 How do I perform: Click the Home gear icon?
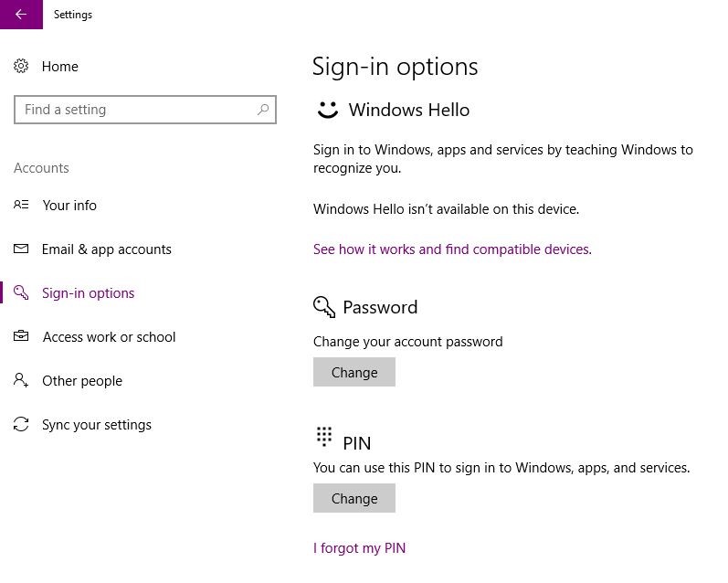(21, 67)
